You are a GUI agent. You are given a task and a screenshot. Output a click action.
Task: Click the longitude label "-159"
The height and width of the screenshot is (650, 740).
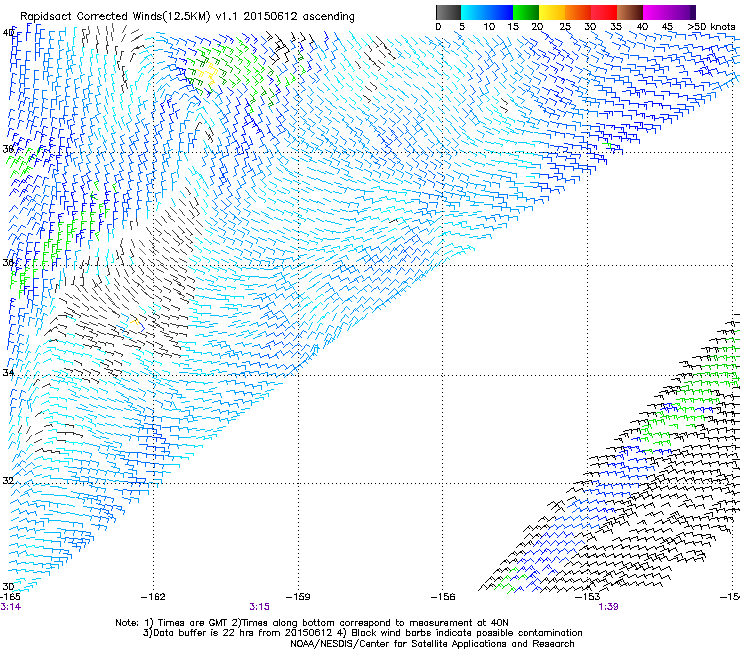tap(298, 597)
